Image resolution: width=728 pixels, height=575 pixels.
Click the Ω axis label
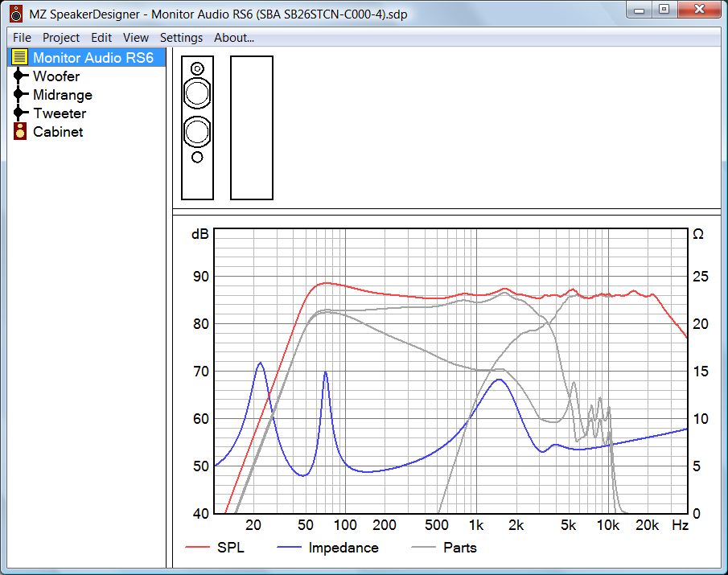coord(697,234)
